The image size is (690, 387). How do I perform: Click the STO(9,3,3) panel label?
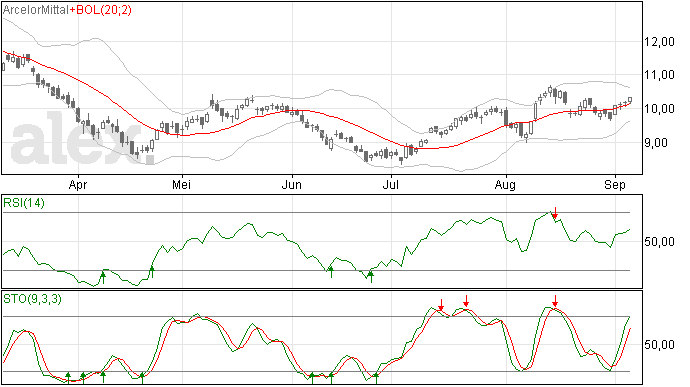coord(32,299)
